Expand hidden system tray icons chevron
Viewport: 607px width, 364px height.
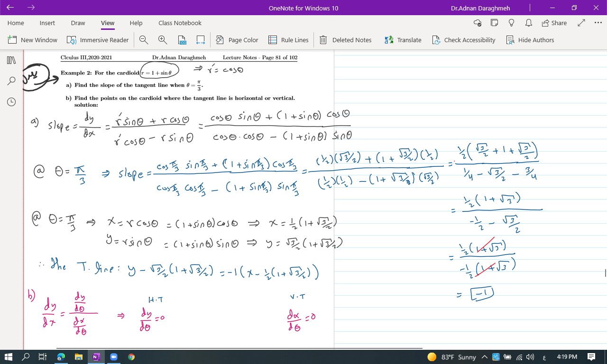(484, 357)
